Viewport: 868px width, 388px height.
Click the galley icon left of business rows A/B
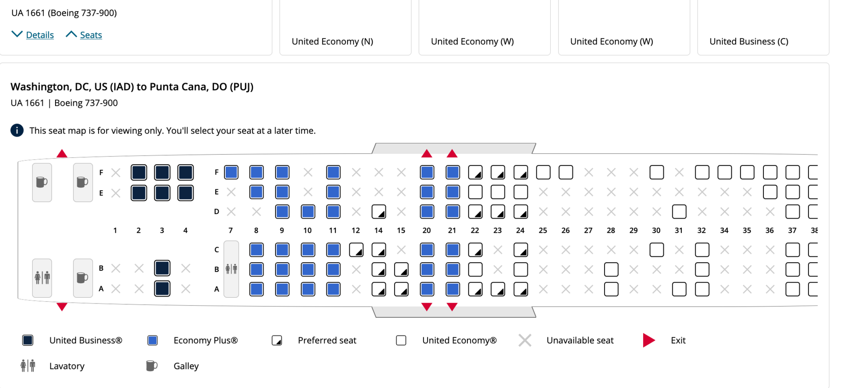coord(82,277)
